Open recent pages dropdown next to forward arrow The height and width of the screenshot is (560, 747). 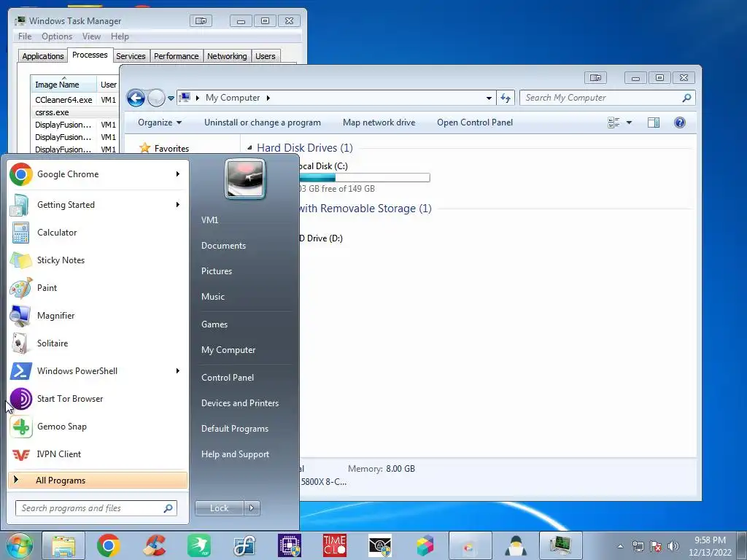click(171, 98)
